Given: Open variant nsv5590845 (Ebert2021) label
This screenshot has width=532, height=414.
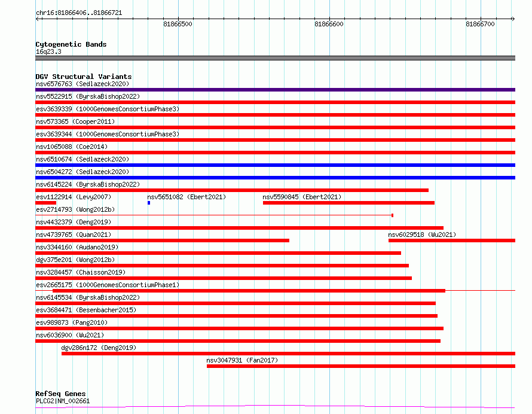Looking at the screenshot, I should (302, 197).
